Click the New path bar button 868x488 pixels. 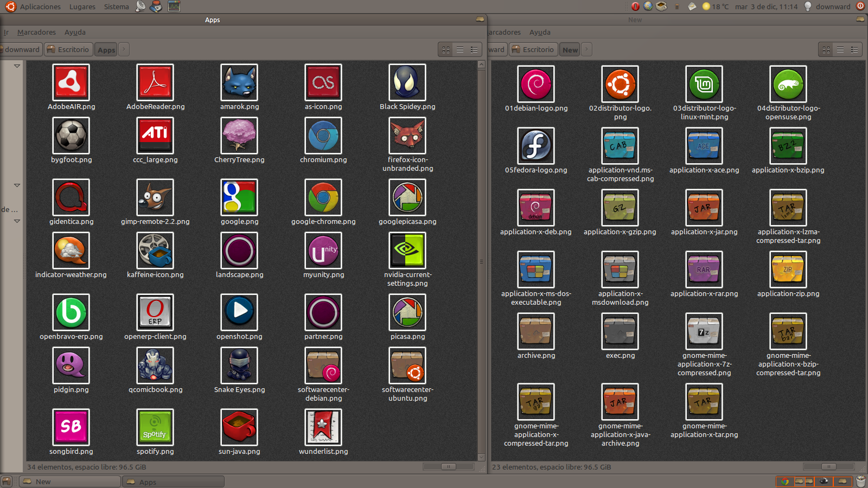point(570,49)
